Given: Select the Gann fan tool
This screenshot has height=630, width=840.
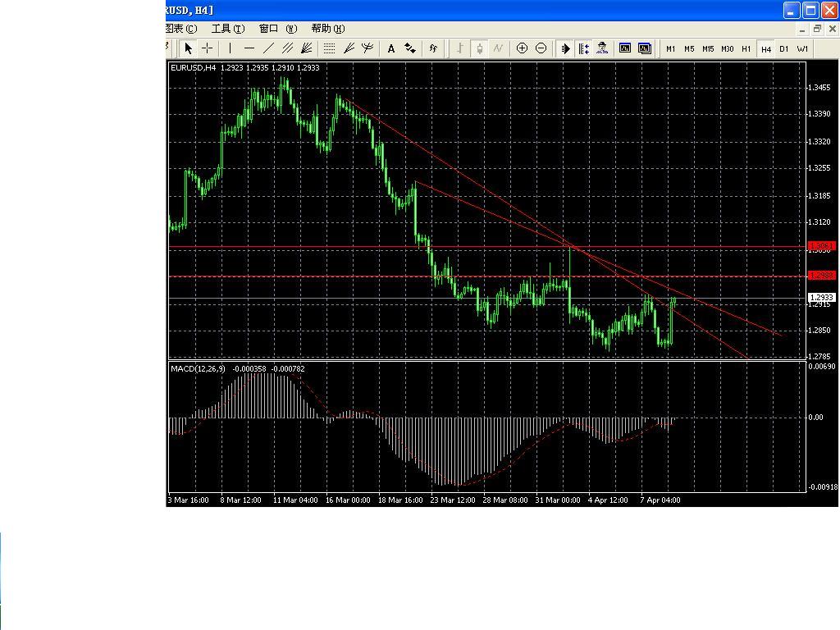Looking at the screenshot, I should click(307, 48).
